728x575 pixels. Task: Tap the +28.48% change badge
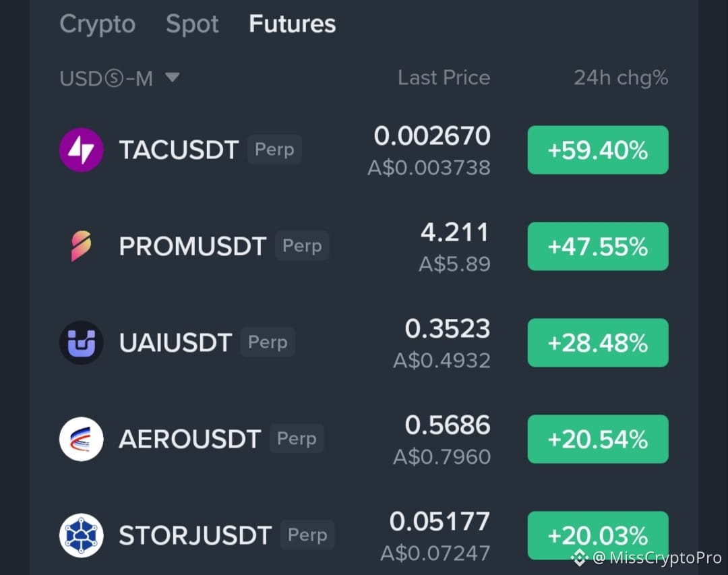pyautogui.click(x=598, y=342)
